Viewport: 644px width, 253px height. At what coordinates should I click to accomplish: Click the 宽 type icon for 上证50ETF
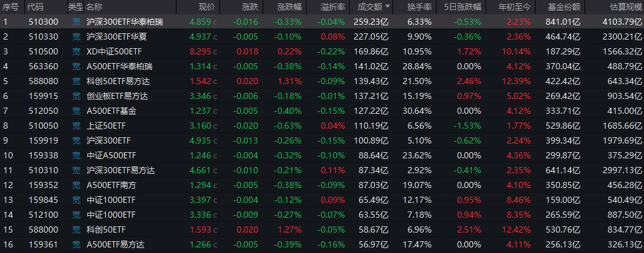click(x=76, y=126)
